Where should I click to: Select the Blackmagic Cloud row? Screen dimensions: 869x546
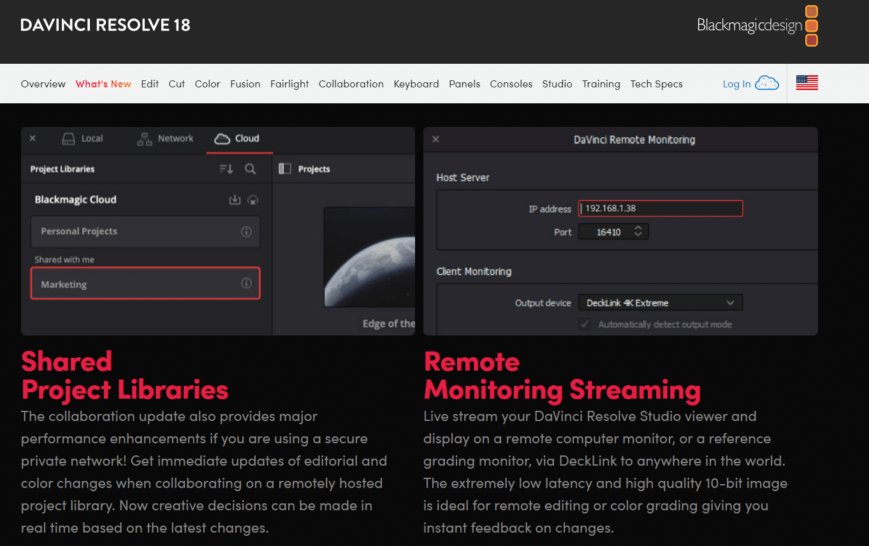pyautogui.click(x=145, y=200)
